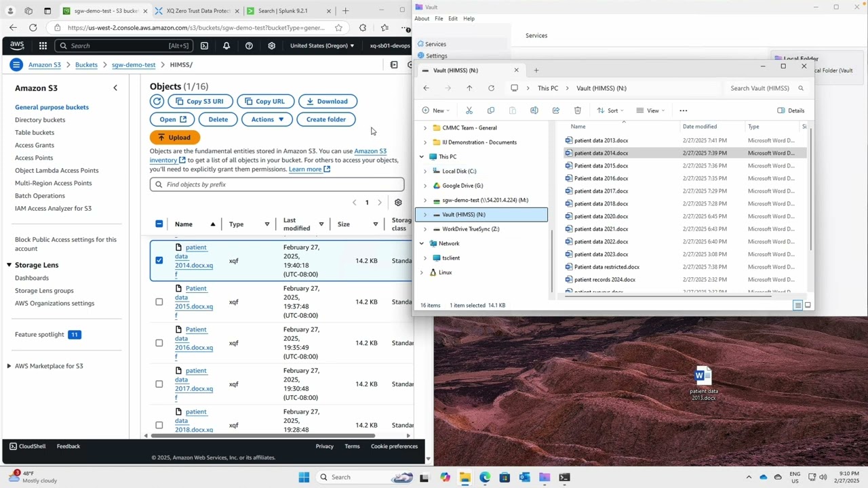
Task: Uncheck the patient data 2014.docx.xqf checkbox
Action: pyautogui.click(x=159, y=260)
